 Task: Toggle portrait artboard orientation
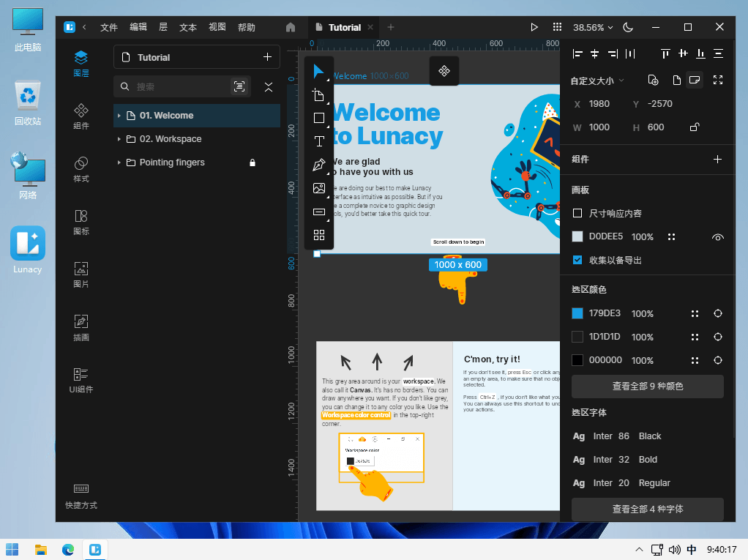[676, 80]
